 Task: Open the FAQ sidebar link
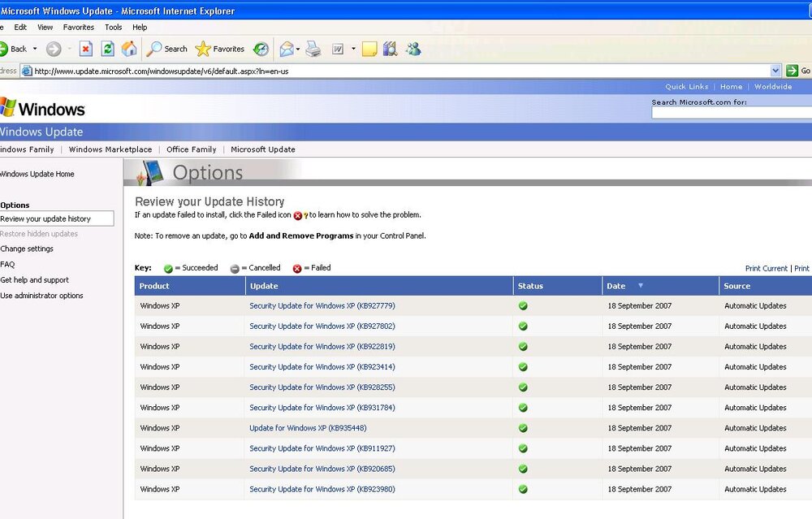click(x=8, y=265)
